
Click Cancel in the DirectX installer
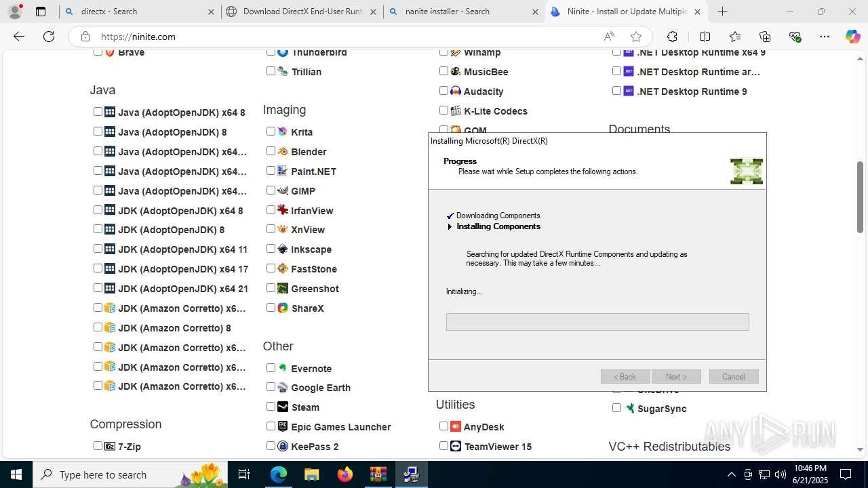tap(734, 376)
